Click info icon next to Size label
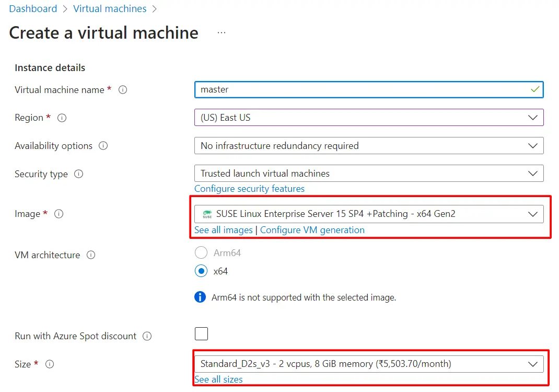The width and height of the screenshot is (559, 392). (x=50, y=364)
